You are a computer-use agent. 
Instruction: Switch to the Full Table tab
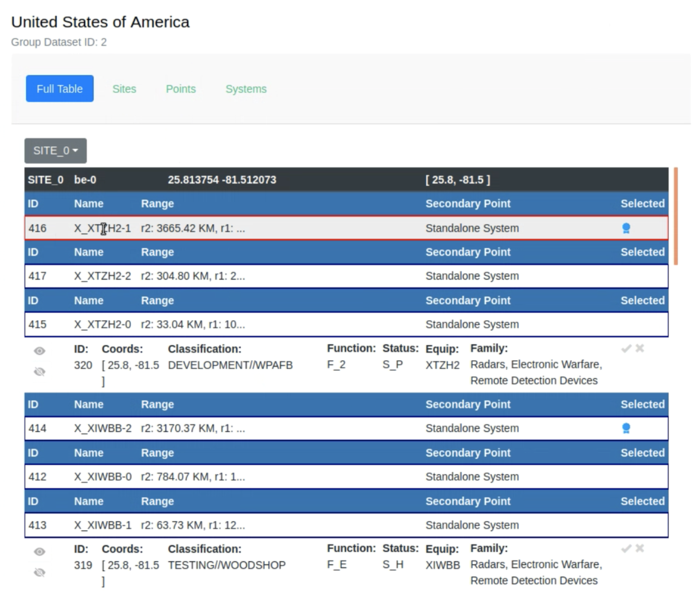pyautogui.click(x=60, y=89)
